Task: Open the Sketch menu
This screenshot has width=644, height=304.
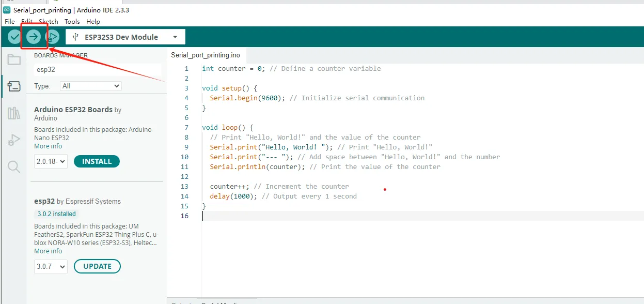Action: click(49, 21)
